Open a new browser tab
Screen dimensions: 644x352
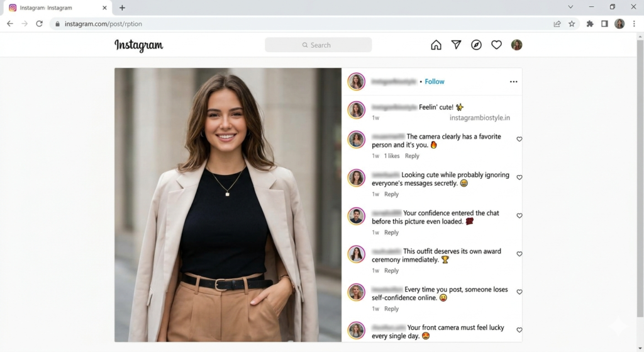point(122,8)
